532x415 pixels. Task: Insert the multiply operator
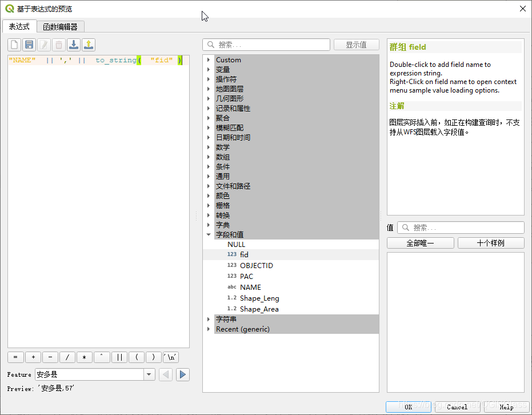(85, 357)
